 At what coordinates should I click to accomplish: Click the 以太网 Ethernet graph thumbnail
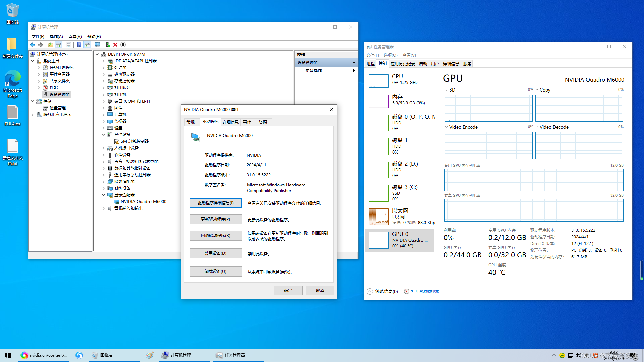pos(378,217)
